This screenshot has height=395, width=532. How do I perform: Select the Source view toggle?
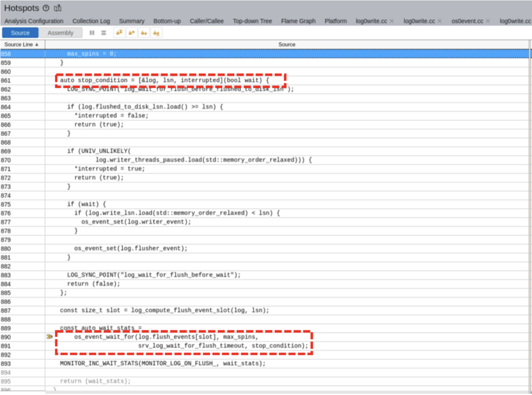[x=20, y=32]
